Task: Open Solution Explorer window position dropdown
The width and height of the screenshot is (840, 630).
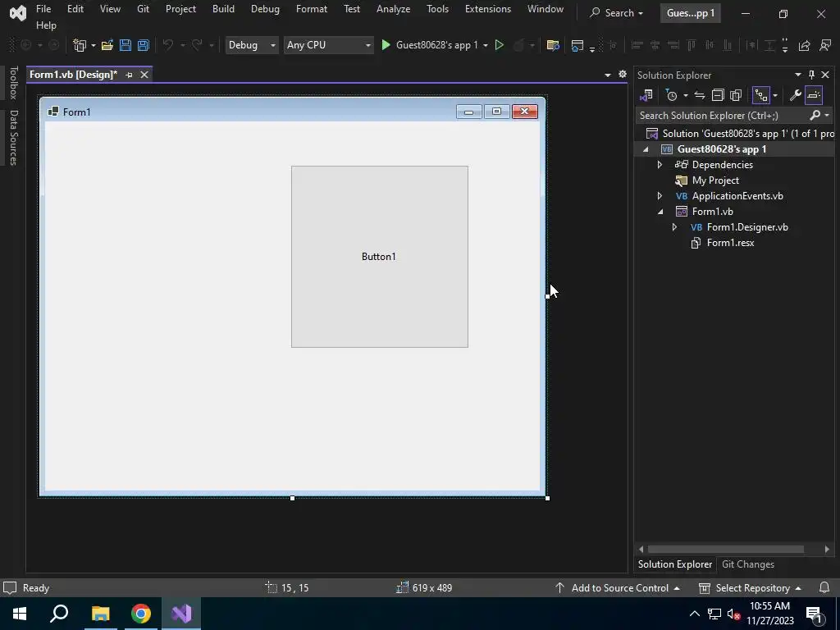Action: [x=797, y=75]
